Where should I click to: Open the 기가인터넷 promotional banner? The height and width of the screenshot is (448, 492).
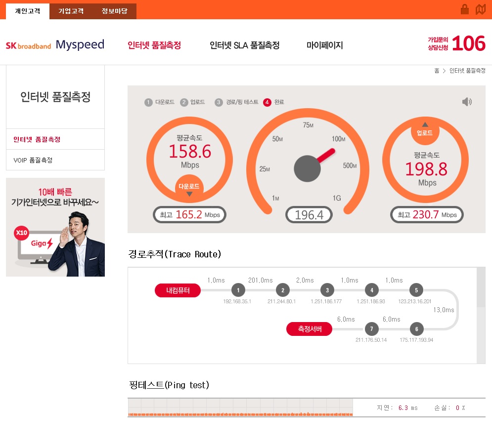tap(55, 227)
